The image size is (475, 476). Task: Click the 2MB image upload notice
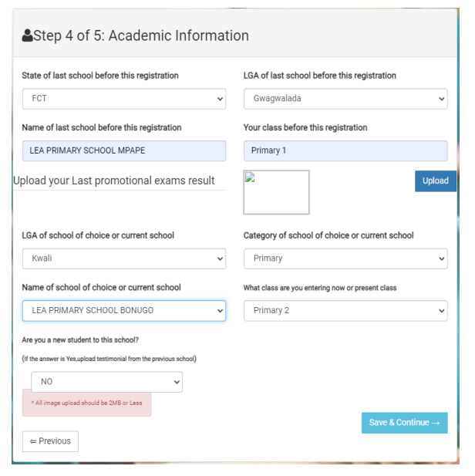point(86,403)
